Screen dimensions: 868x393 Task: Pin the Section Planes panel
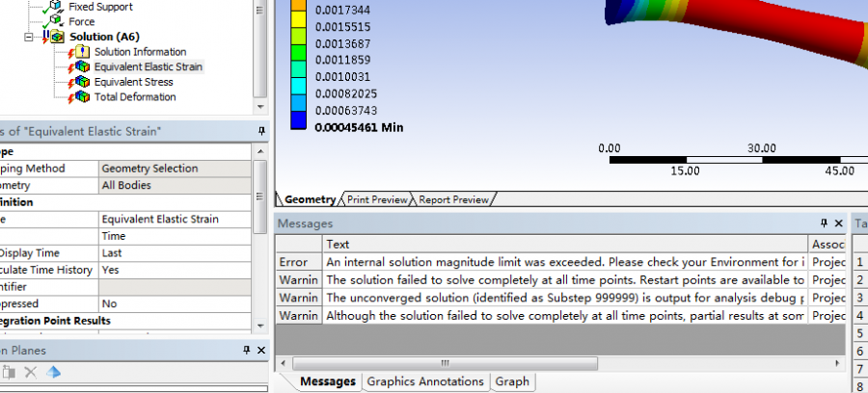point(247,350)
